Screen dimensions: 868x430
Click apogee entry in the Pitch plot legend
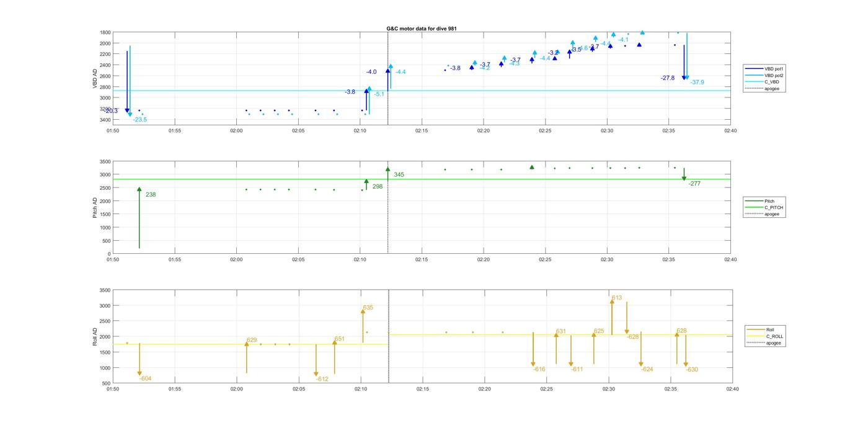coord(763,214)
